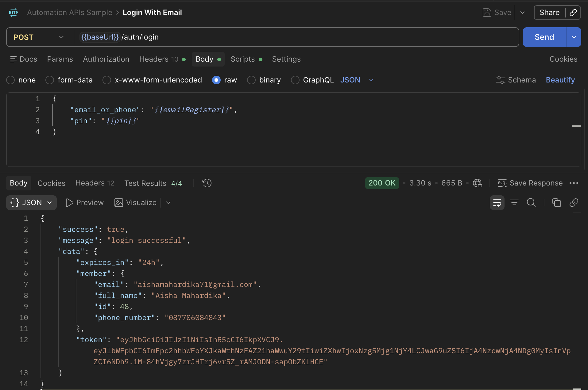Click the response size 665 B
Image resolution: width=588 pixels, height=390 pixels.
[452, 183]
